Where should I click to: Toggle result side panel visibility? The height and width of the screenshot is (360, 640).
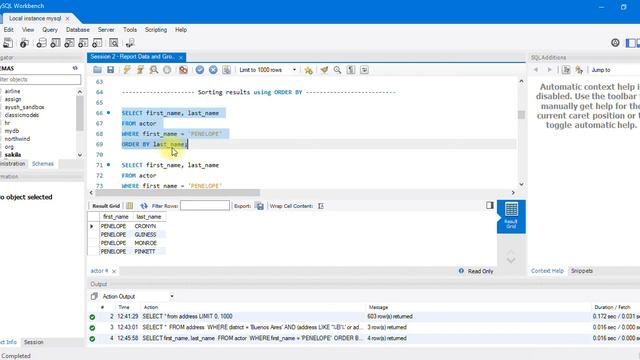click(490, 205)
